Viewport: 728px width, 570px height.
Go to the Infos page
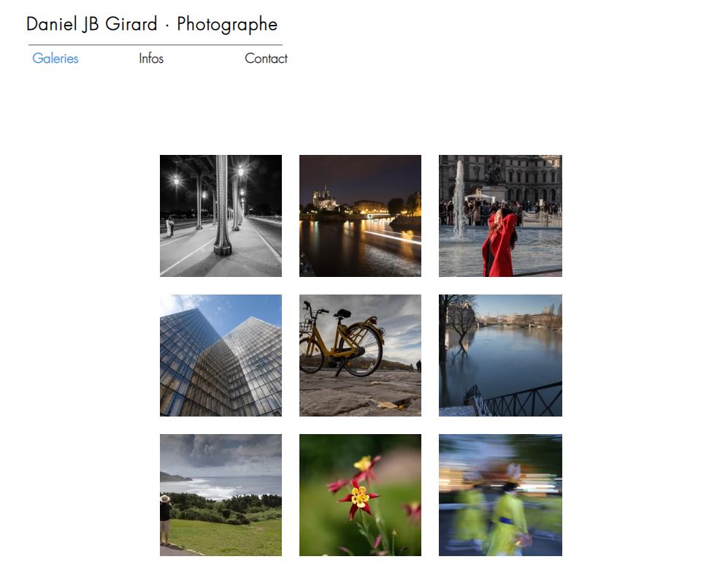pyautogui.click(x=151, y=58)
